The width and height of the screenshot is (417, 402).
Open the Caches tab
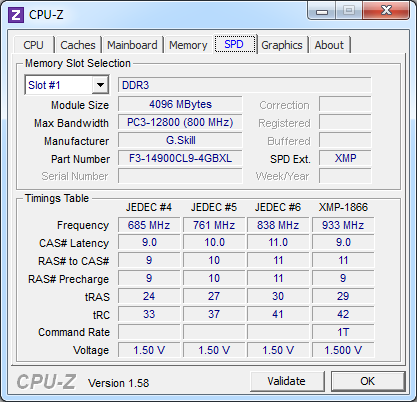point(78,45)
